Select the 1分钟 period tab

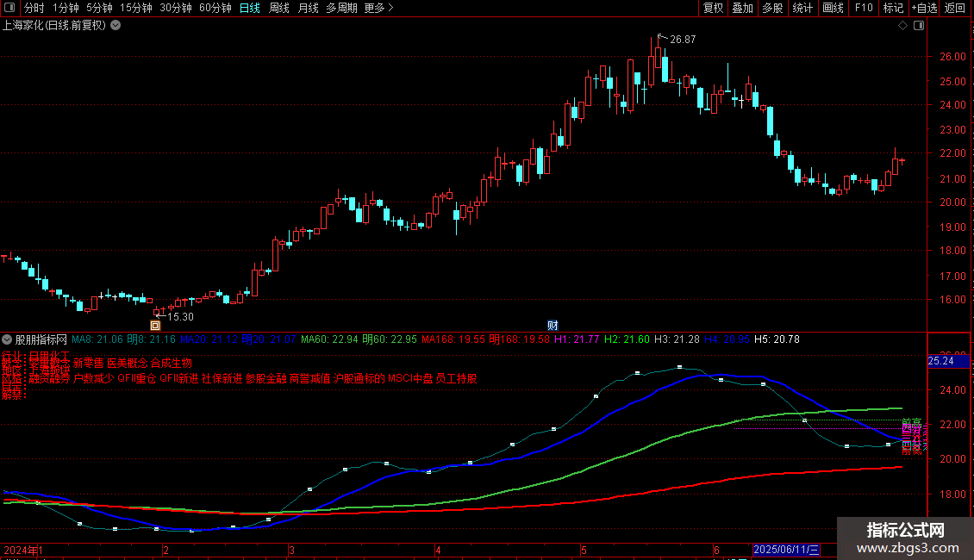coord(66,8)
